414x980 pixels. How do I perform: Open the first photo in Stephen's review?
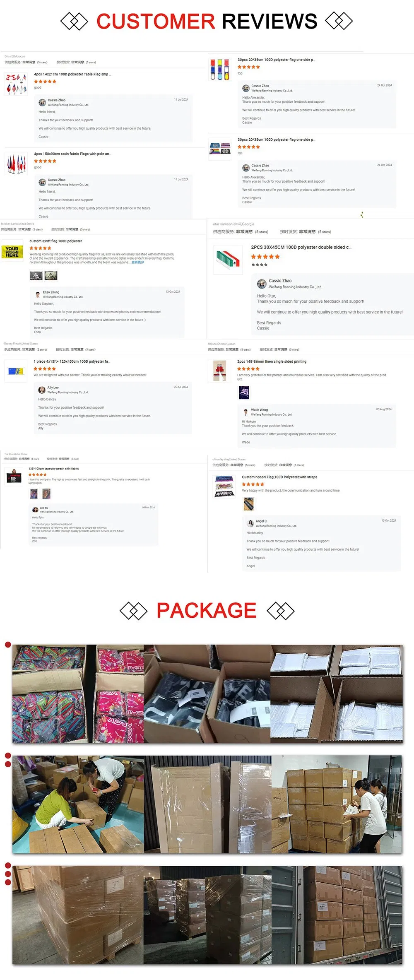point(36,276)
